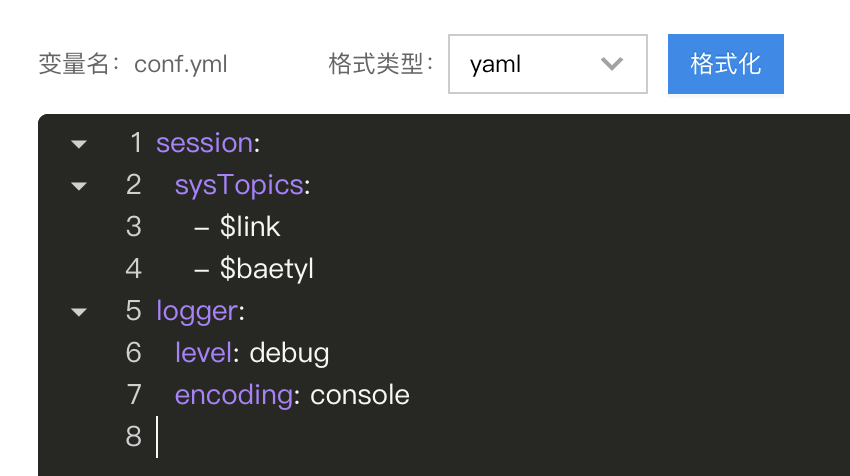Click the 格式类型 label
This screenshot has height=476, width=850.
[x=376, y=64]
